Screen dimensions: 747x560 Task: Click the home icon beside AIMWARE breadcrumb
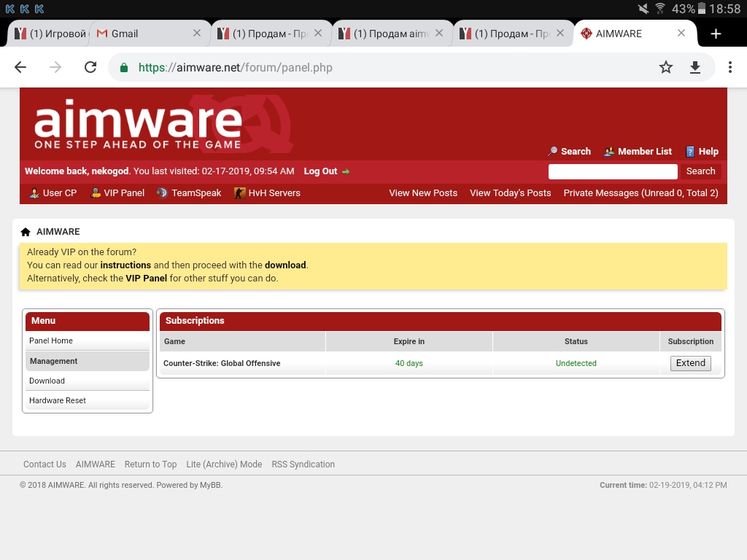click(x=26, y=232)
